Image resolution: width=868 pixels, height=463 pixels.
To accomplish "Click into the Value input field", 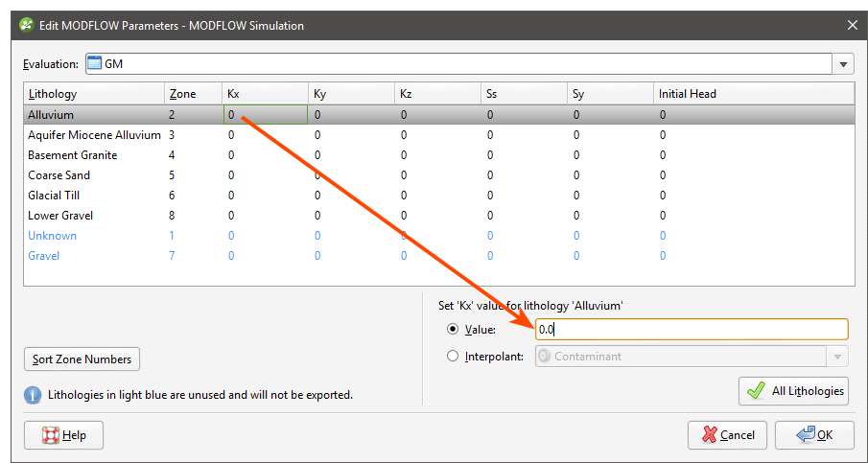I will tap(692, 330).
